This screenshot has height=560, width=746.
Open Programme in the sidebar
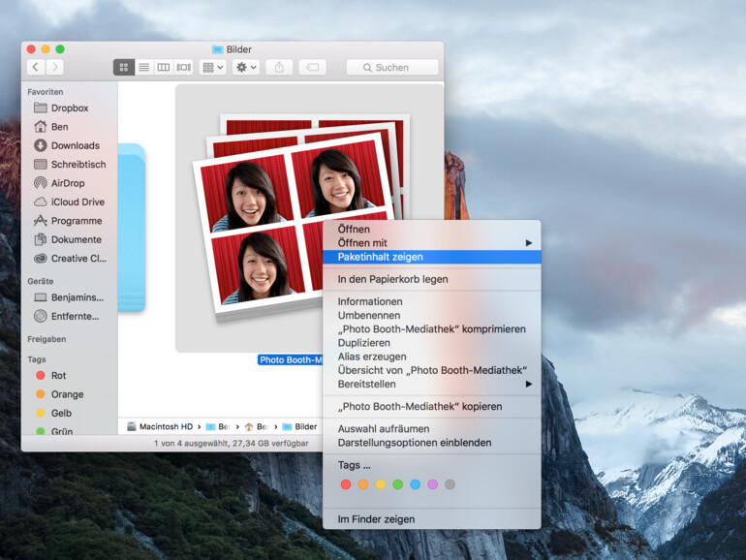pos(70,221)
